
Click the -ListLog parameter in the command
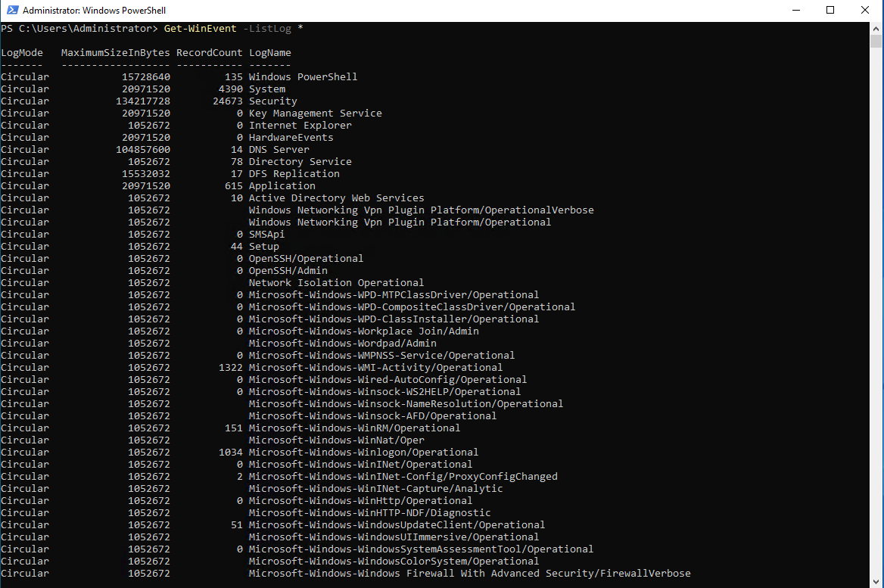(269, 29)
